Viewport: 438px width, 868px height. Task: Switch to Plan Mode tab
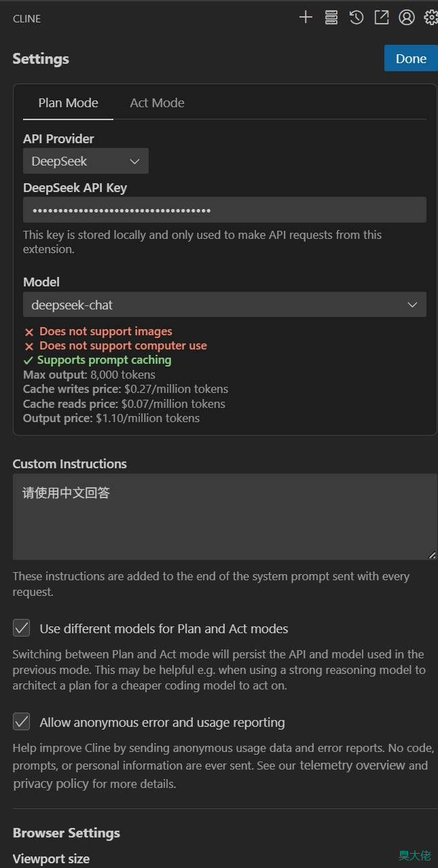click(68, 103)
